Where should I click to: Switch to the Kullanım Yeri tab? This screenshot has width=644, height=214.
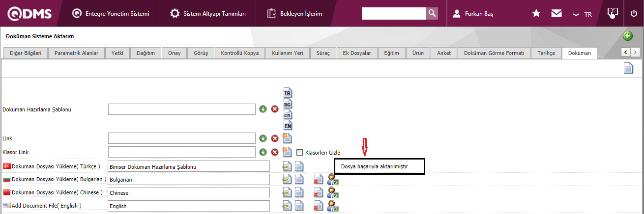coord(287,53)
